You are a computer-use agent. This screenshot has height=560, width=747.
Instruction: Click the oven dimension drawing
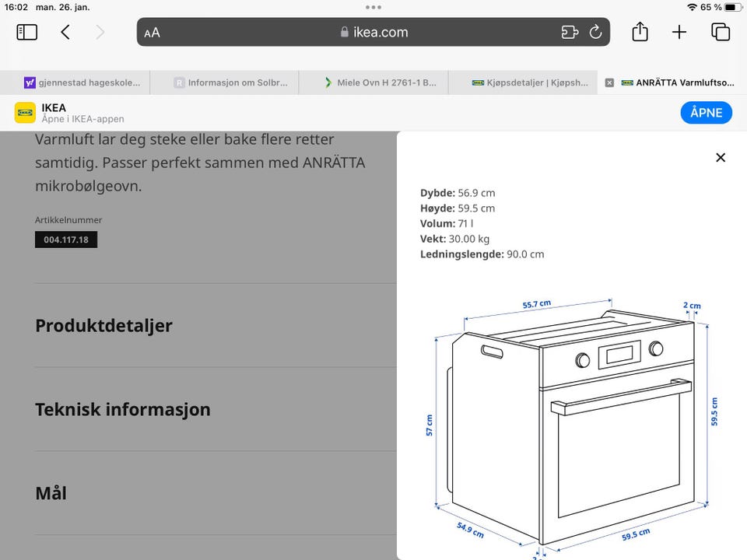[x=572, y=429]
